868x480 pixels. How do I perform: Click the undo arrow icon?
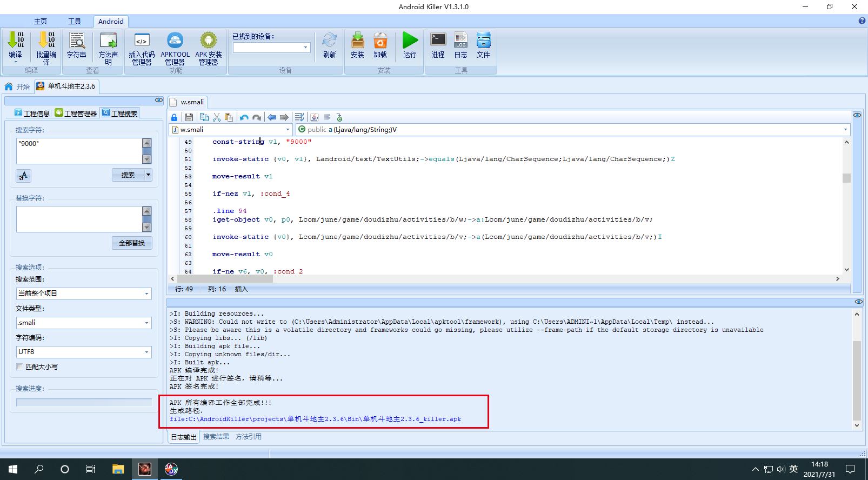click(x=244, y=117)
